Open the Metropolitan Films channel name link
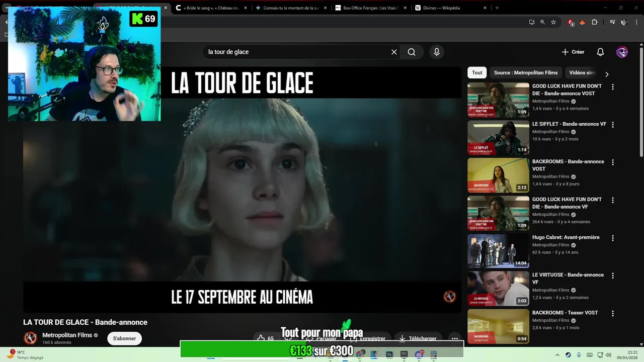644x362 pixels. [x=67, y=335]
